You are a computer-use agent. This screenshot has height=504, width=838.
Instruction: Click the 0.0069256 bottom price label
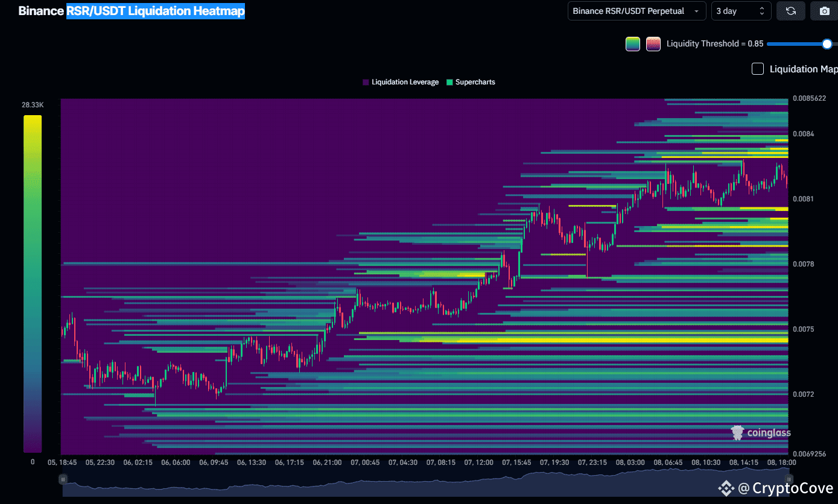tap(809, 453)
